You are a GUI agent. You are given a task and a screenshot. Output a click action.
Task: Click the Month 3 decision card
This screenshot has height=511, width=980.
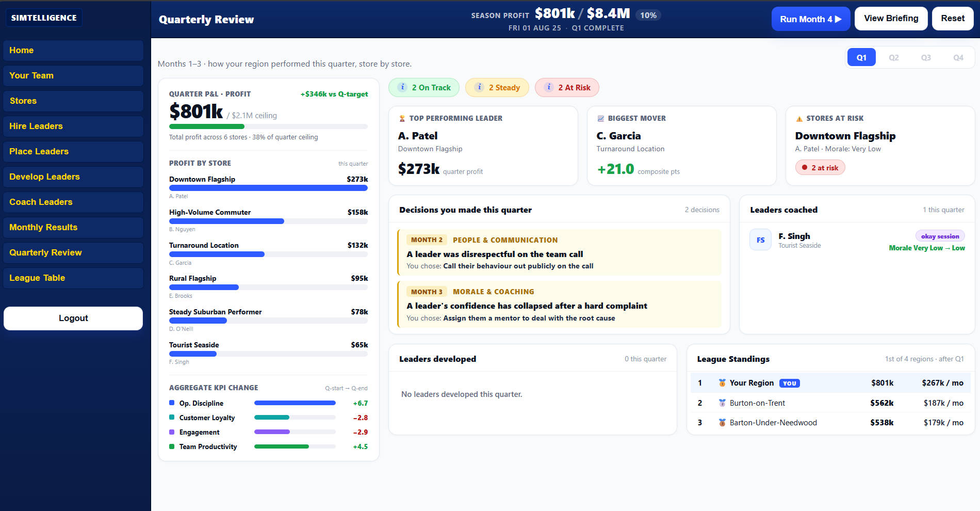(x=560, y=304)
